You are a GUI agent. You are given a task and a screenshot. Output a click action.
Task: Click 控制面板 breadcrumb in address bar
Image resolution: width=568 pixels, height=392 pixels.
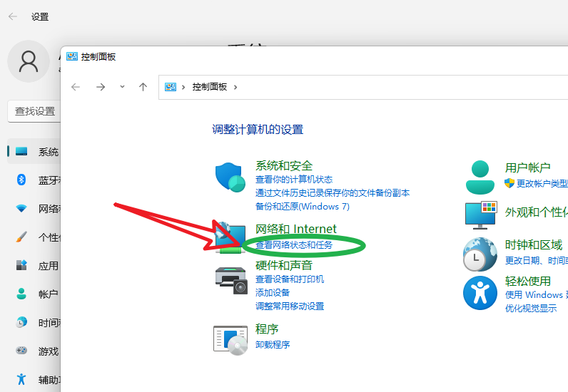[x=209, y=87]
